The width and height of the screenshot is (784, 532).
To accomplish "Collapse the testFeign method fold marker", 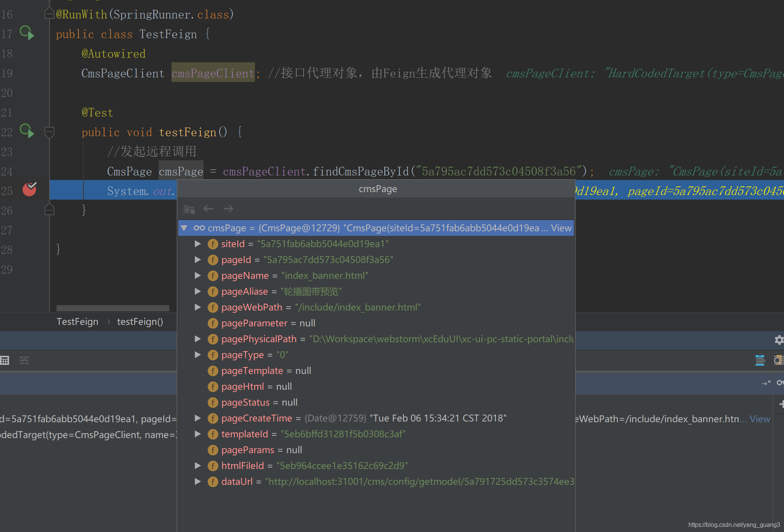I will pyautogui.click(x=49, y=132).
